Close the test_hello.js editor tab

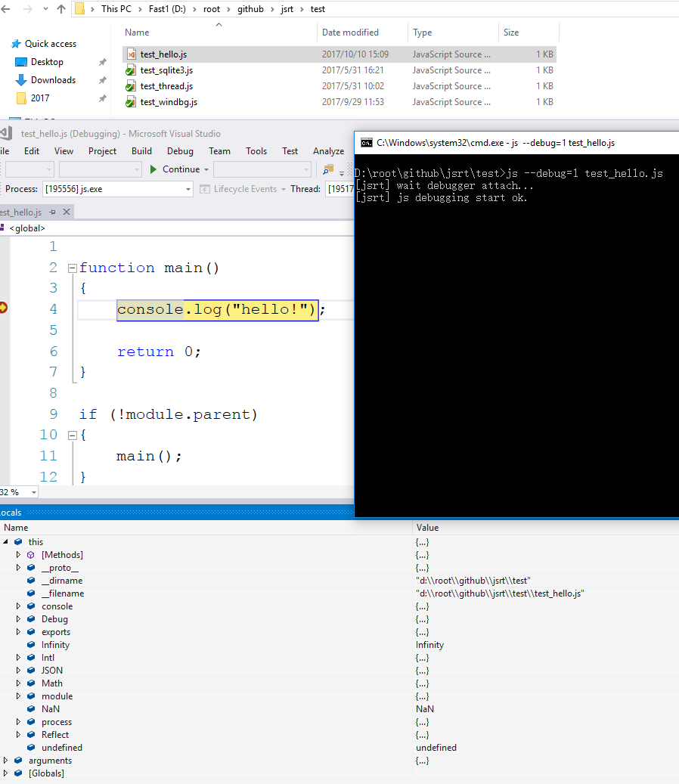pyautogui.click(x=66, y=212)
